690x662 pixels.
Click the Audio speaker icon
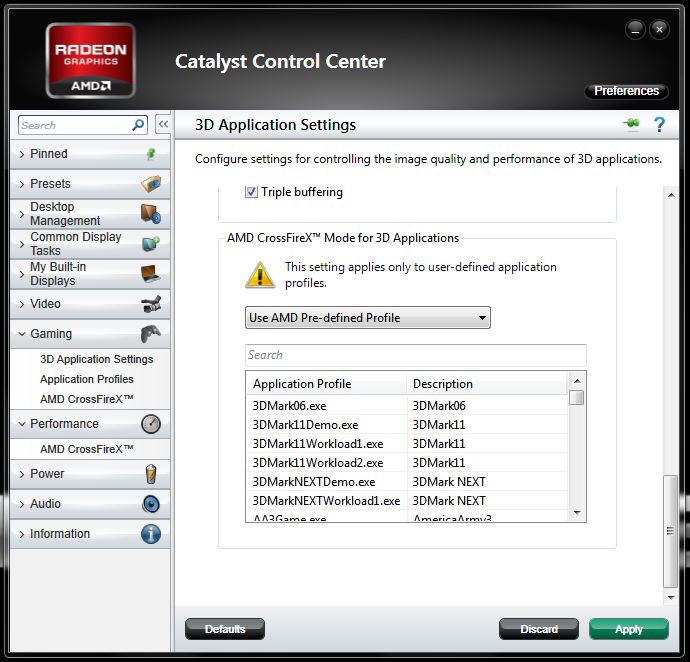pyautogui.click(x=151, y=504)
